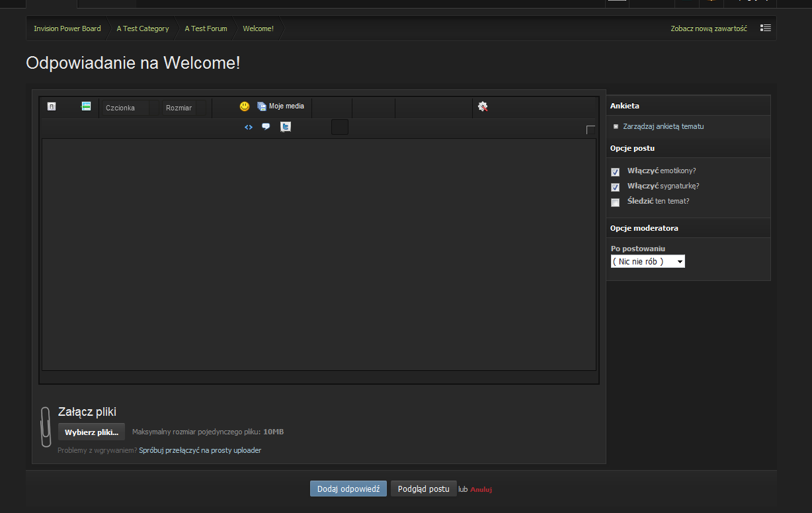This screenshot has width=812, height=513.
Task: Expand the Po postowaniu dropdown
Action: tap(647, 262)
